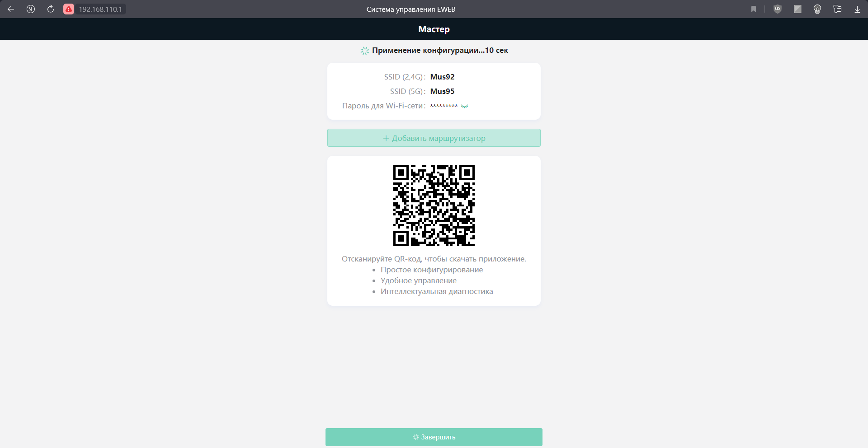Click the SSID (5G) label
The height and width of the screenshot is (448, 868).
[408, 91]
